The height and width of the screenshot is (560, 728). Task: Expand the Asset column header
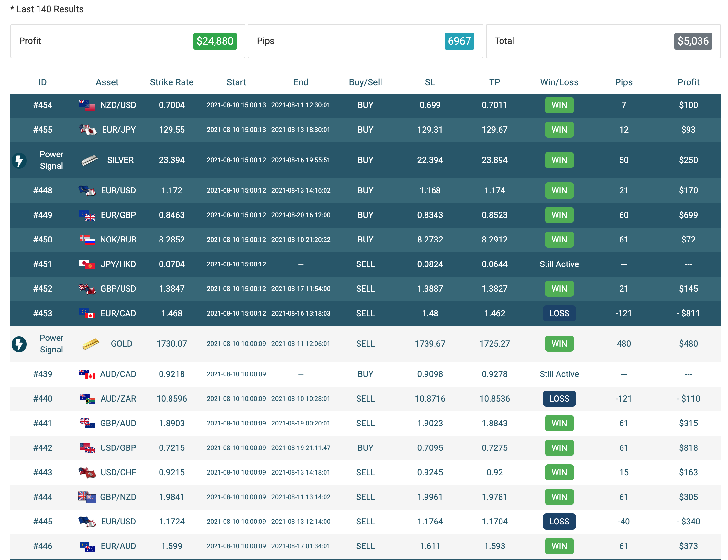pos(107,82)
